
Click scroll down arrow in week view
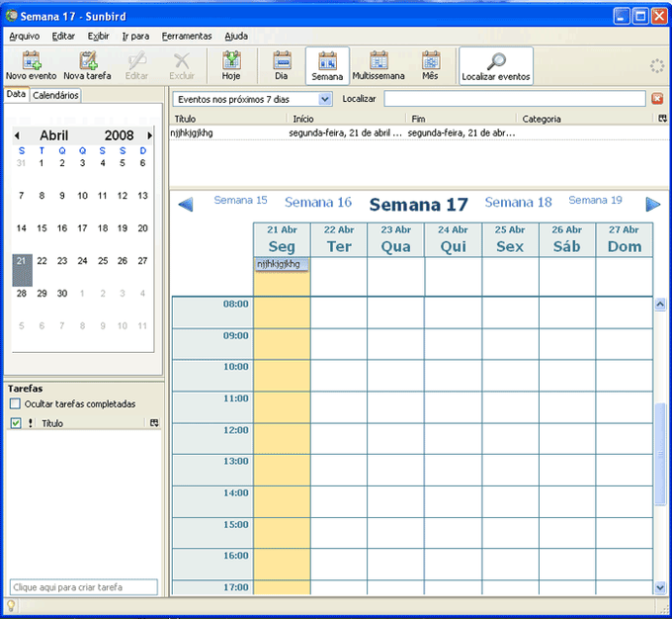point(660,587)
